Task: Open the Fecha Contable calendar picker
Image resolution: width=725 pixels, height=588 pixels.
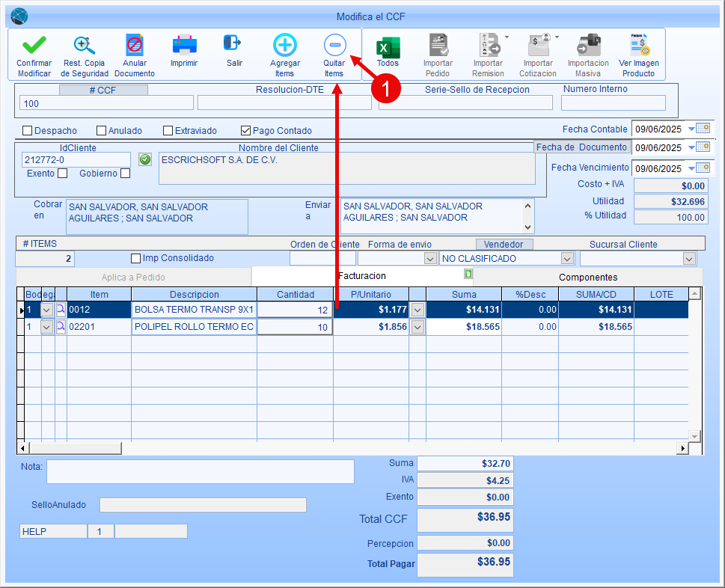Action: [x=703, y=128]
